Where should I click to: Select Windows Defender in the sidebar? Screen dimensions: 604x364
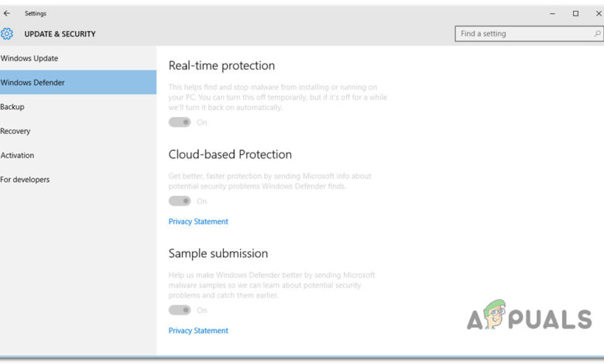33,82
